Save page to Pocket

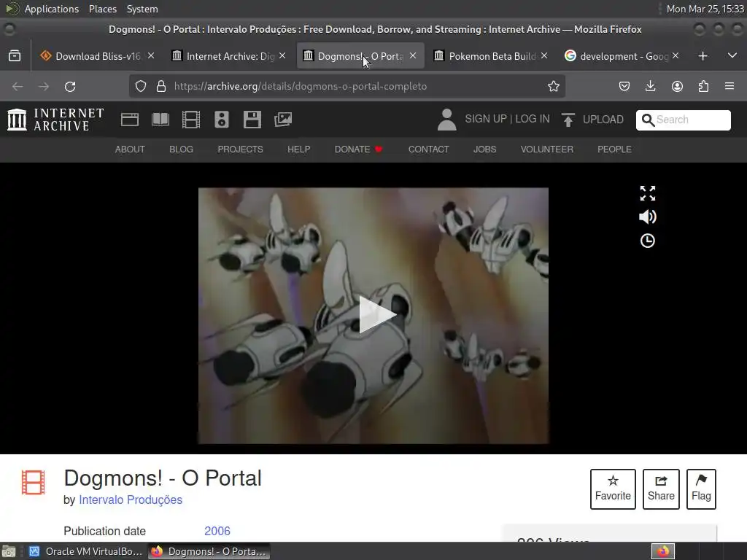pyautogui.click(x=624, y=86)
